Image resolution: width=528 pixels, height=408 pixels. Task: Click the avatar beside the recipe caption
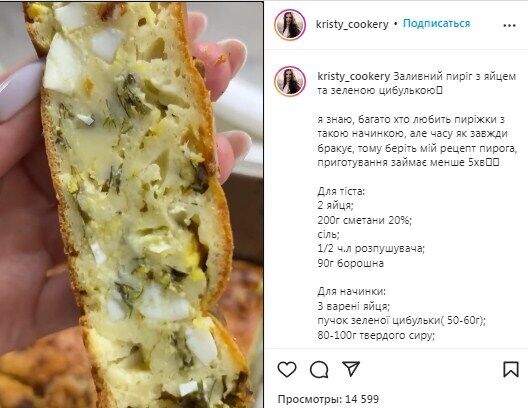pyautogui.click(x=290, y=81)
